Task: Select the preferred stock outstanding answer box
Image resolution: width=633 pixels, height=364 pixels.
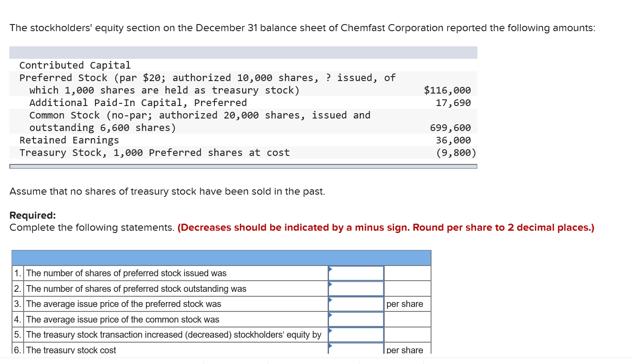Action: coord(356,289)
